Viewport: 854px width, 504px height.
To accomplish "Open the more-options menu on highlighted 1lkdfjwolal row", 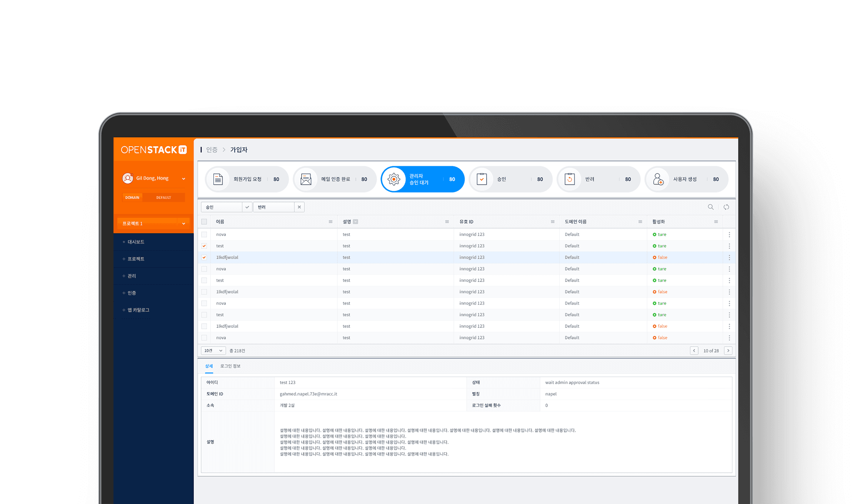I will tap(729, 257).
